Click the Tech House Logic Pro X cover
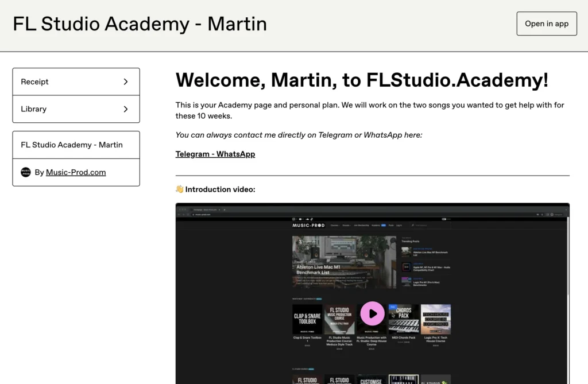 coord(436,319)
